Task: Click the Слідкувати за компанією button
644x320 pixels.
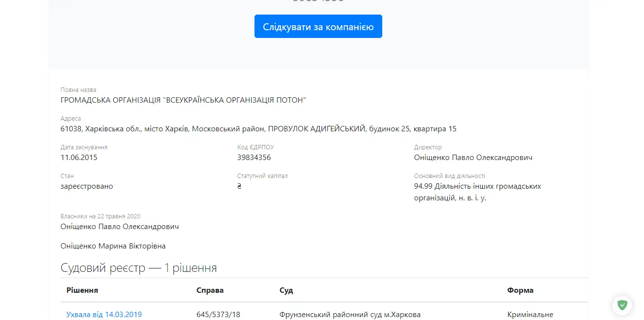Action: [x=318, y=27]
